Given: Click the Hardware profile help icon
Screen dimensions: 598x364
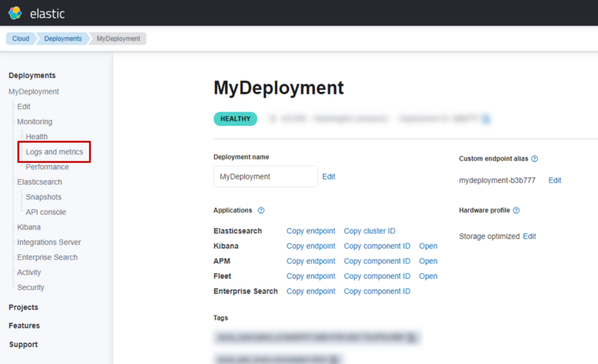Looking at the screenshot, I should tap(516, 211).
